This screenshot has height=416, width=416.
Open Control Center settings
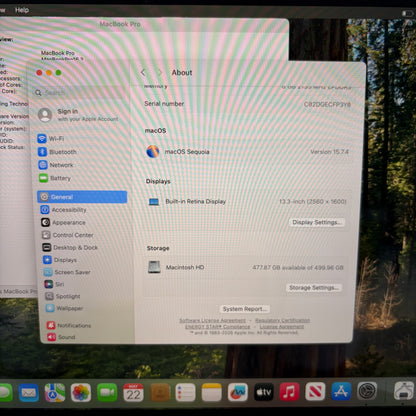click(68, 235)
